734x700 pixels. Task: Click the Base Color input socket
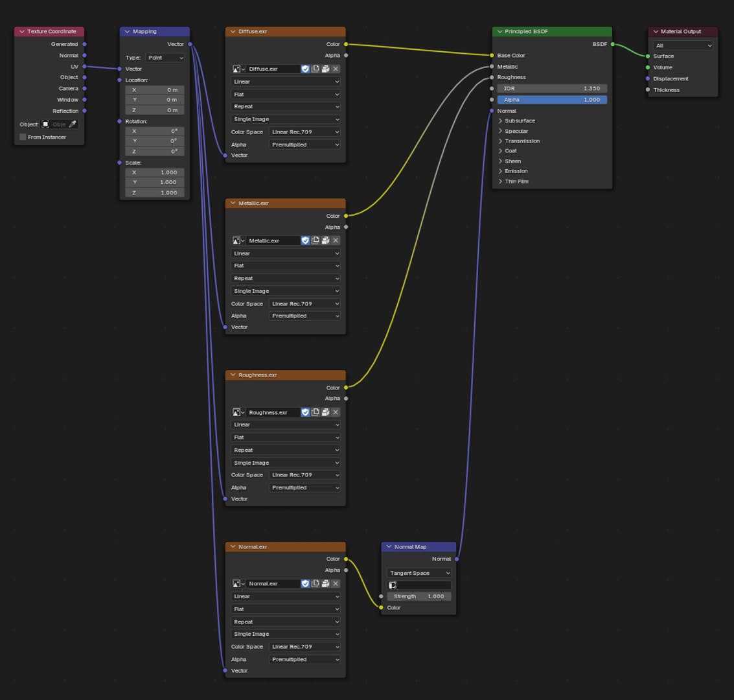492,55
